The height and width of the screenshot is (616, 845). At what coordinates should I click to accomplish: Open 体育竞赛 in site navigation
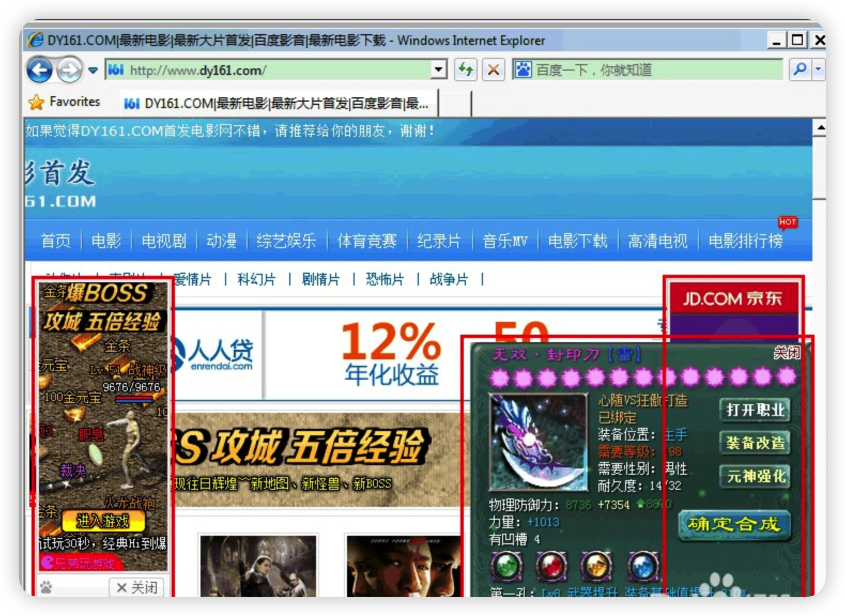tap(367, 241)
